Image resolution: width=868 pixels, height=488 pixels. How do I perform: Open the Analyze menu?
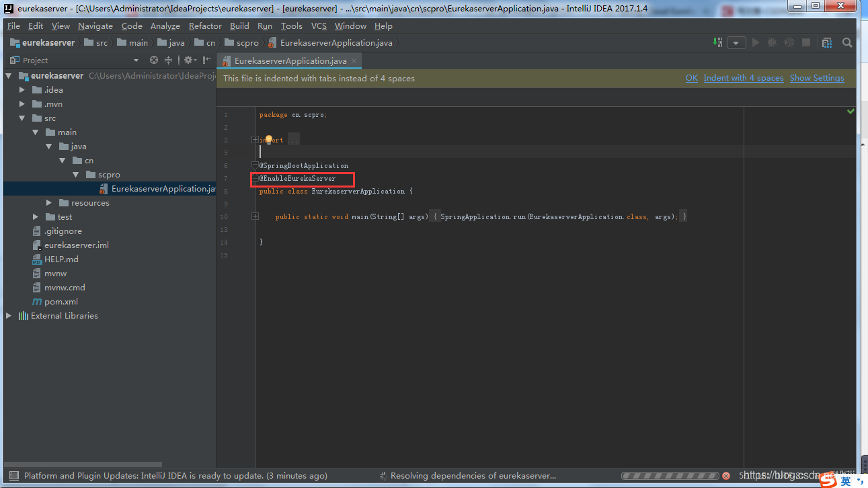click(165, 26)
